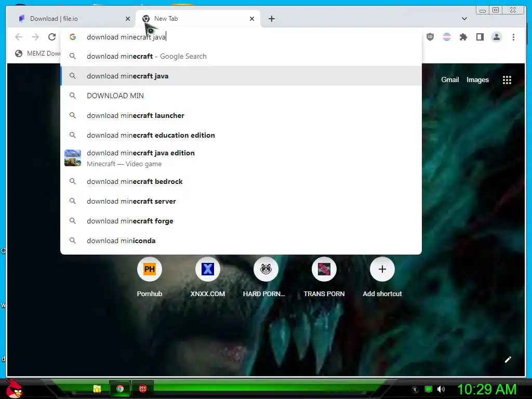Select 'download minecraft forge' suggestion
Viewport: 532px width, 399px height.
(x=241, y=221)
